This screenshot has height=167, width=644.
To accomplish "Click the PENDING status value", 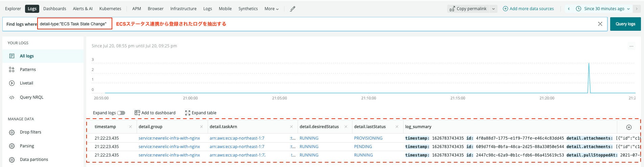I will (363, 147).
